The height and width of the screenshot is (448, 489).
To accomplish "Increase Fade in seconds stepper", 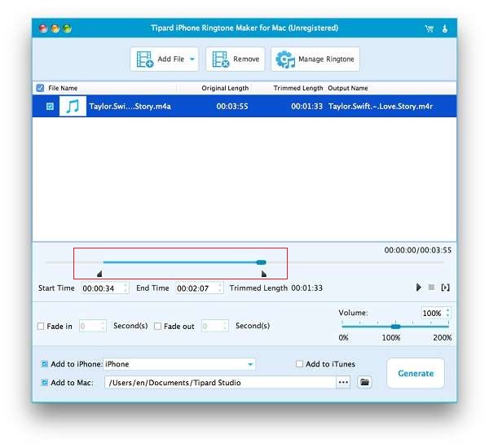I will click(103, 323).
